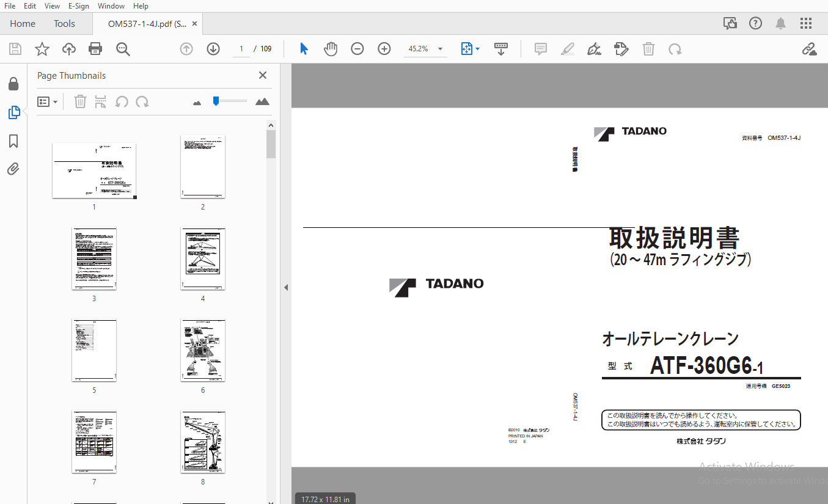Click the Save file icon
Image resolution: width=828 pixels, height=504 pixels.
tap(15, 49)
